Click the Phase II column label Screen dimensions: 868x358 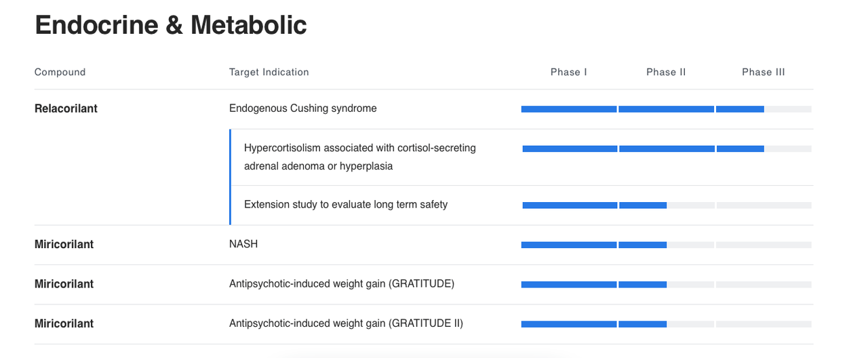pos(666,72)
